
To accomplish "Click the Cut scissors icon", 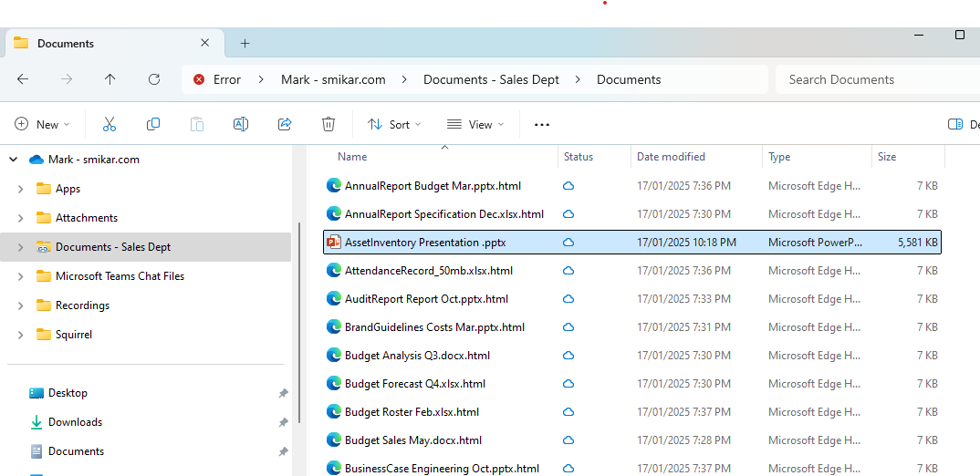I will [109, 124].
